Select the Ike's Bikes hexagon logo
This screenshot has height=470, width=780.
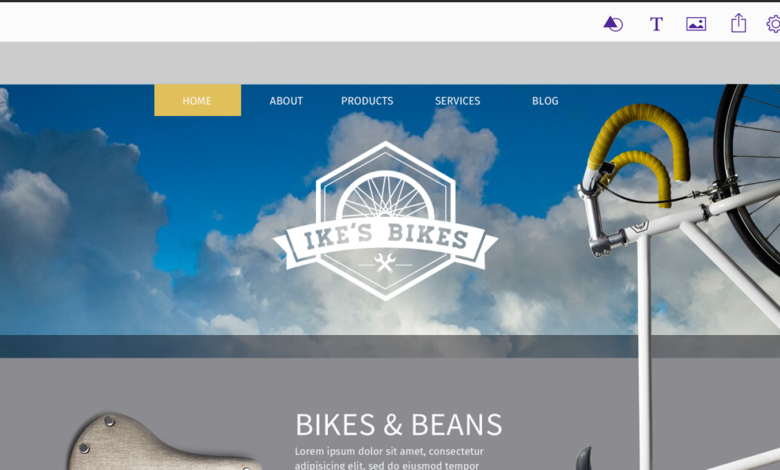pos(386,221)
